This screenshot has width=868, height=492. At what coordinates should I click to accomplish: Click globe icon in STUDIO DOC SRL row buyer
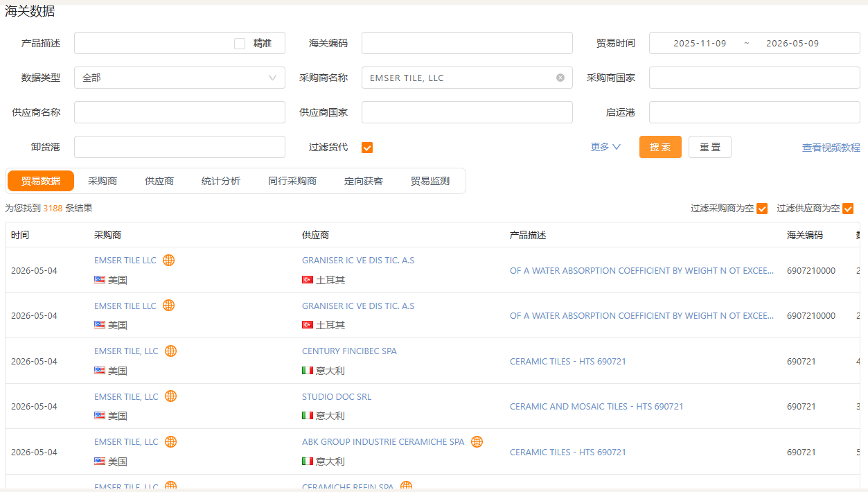pos(170,396)
